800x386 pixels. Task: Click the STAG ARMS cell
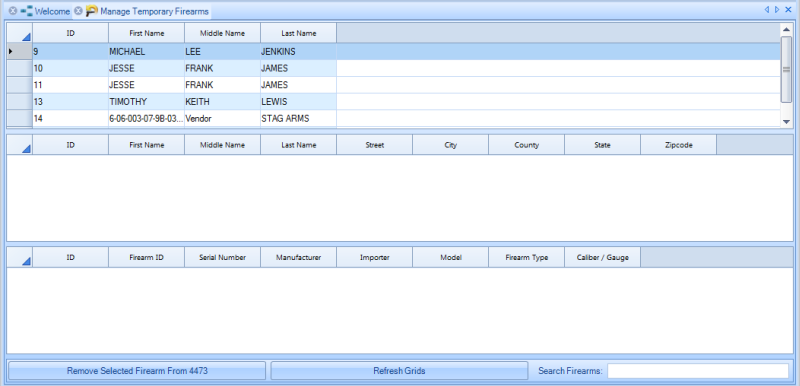[x=298, y=119]
